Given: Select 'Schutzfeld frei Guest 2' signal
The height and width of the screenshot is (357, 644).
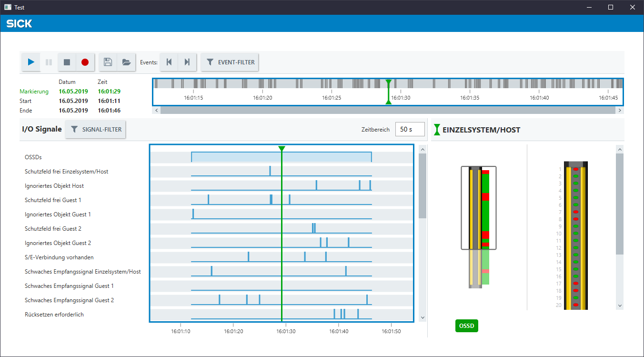Looking at the screenshot, I should [53, 229].
